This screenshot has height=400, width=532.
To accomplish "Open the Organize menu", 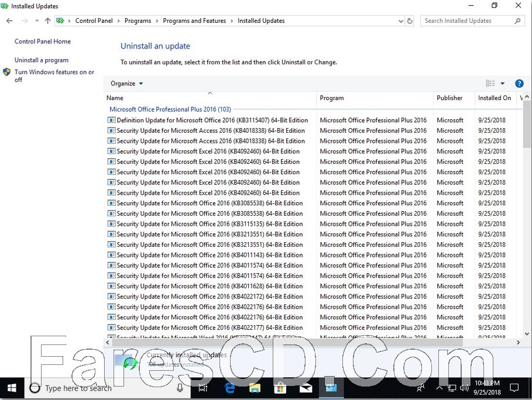I will click(x=126, y=84).
